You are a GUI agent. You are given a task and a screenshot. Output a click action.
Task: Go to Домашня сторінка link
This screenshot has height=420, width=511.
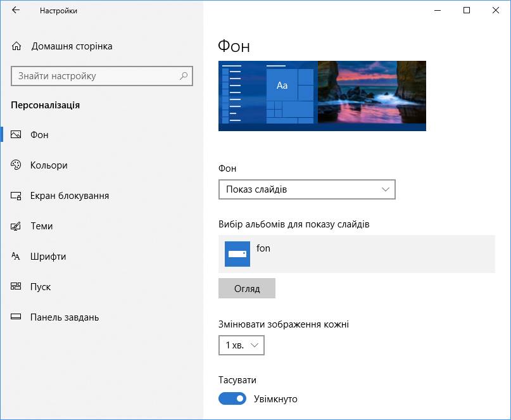pyautogui.click(x=72, y=46)
